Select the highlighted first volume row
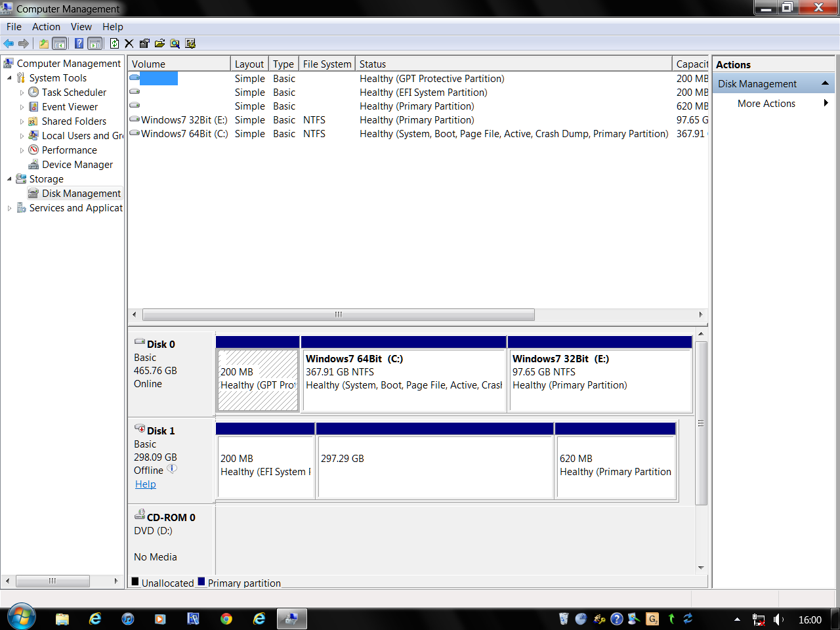 (418, 79)
